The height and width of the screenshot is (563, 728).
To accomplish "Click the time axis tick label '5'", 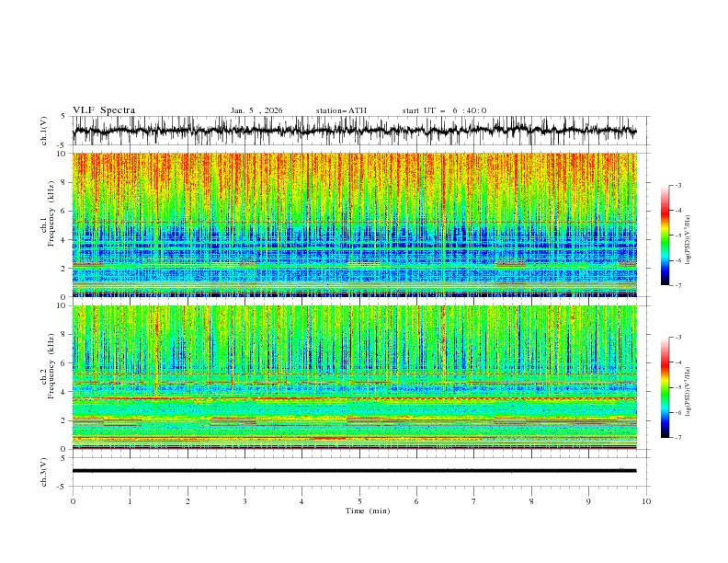I will [x=359, y=501].
